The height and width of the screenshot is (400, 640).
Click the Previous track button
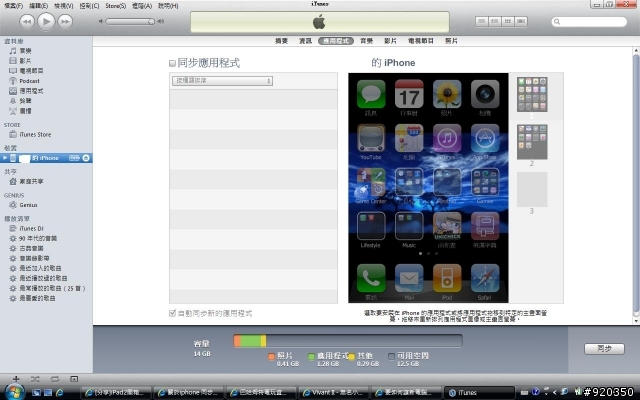pos(27,21)
